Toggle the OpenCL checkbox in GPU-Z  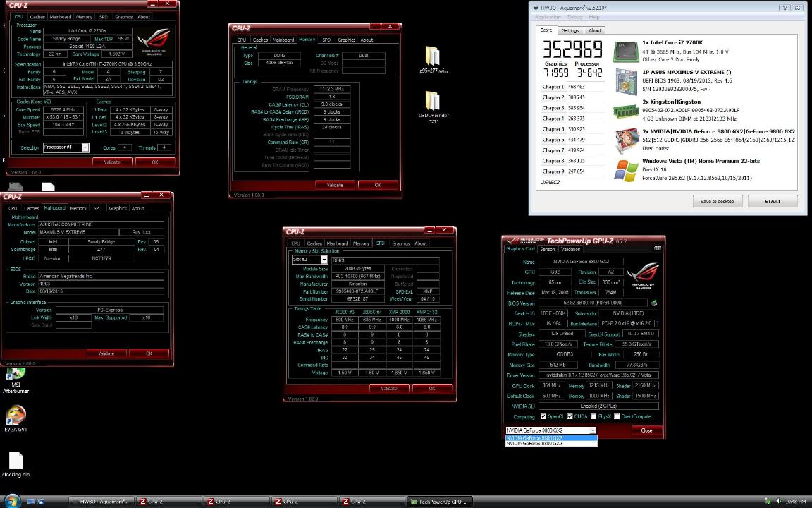pos(543,416)
